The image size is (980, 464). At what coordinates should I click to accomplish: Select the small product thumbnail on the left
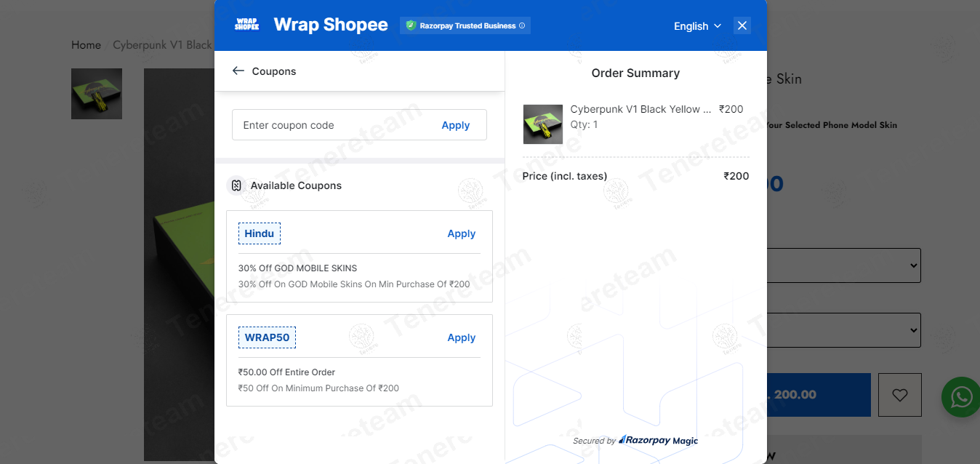(96, 94)
